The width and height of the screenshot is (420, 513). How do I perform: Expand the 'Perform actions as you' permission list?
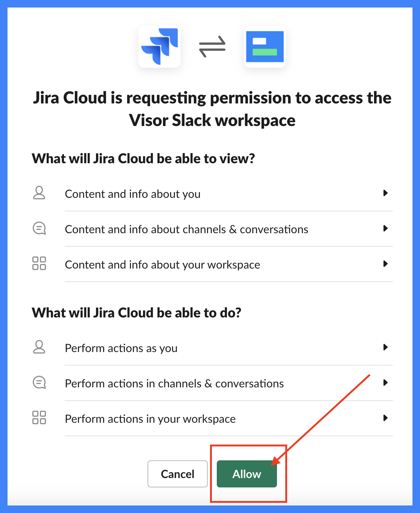click(x=385, y=348)
